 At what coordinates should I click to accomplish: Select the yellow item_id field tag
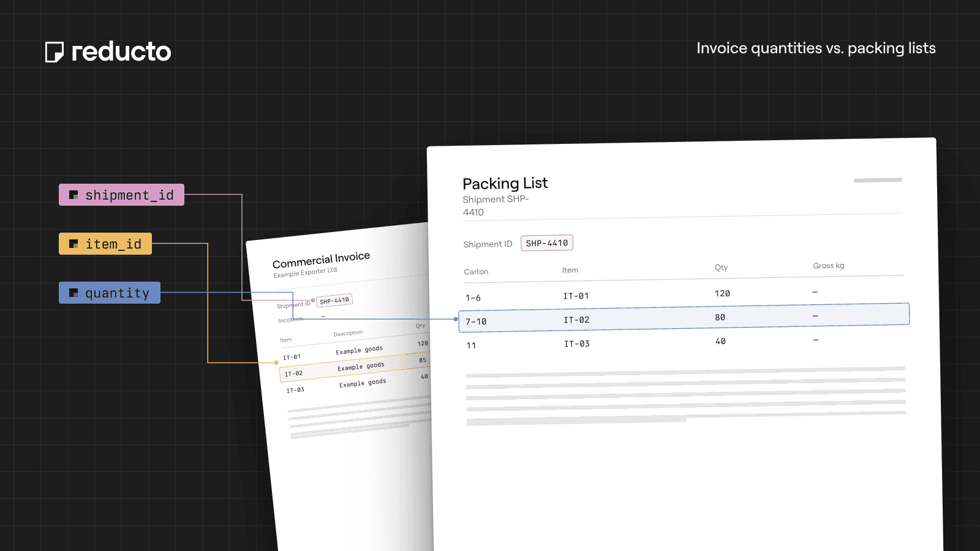[x=105, y=244]
